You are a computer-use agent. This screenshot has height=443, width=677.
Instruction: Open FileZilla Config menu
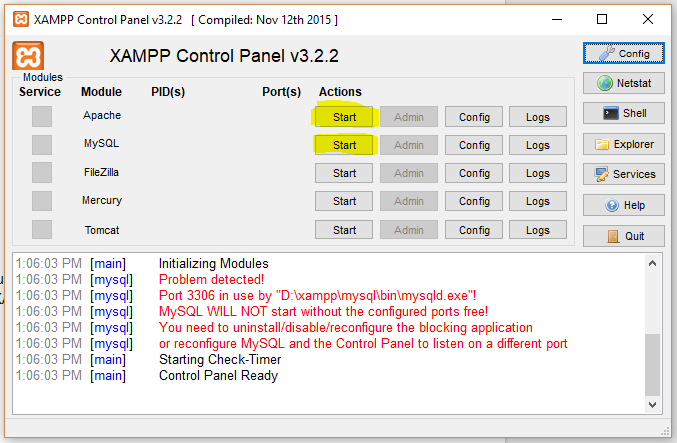(474, 173)
